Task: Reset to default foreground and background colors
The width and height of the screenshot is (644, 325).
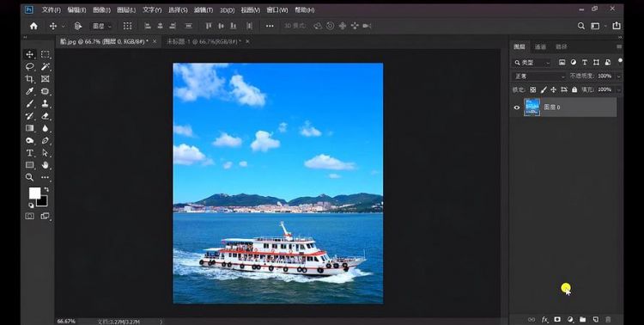Action: tap(30, 205)
